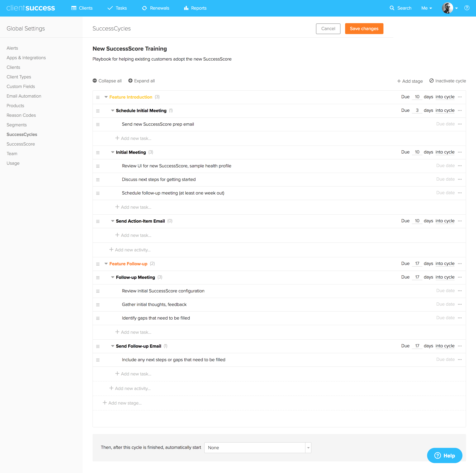Select Email Automation in settings sidebar

pos(24,96)
